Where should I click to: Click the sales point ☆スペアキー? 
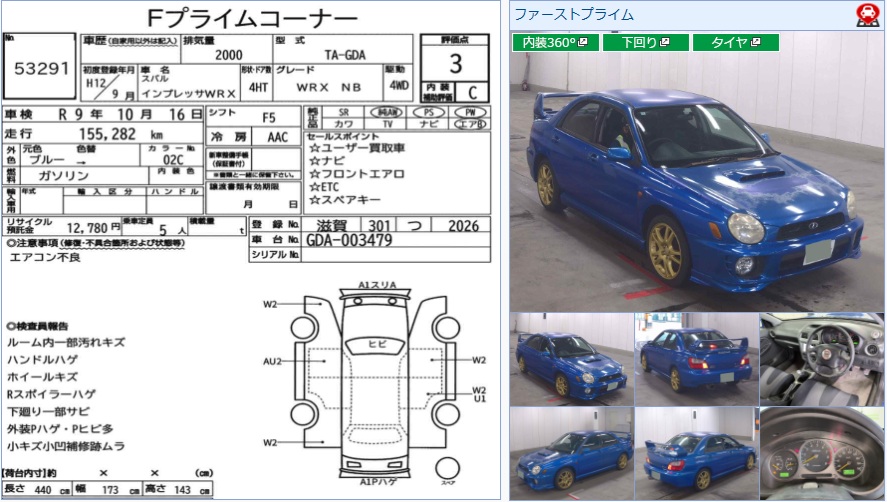click(x=345, y=200)
